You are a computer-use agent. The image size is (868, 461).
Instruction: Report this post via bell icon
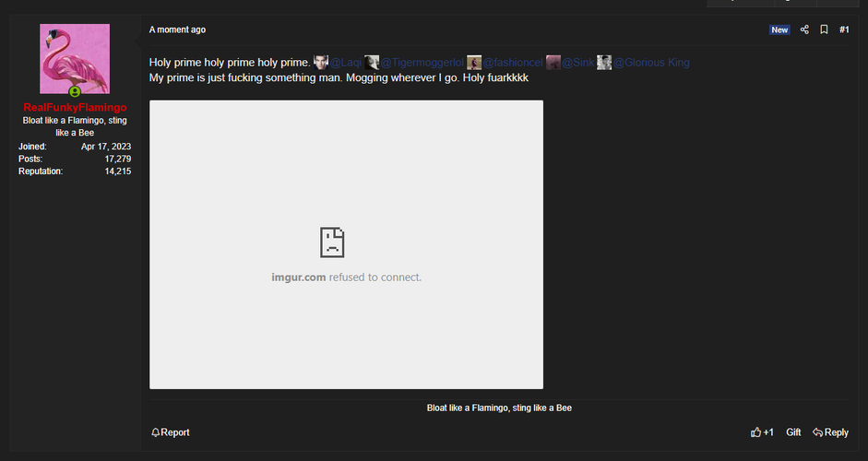(156, 432)
